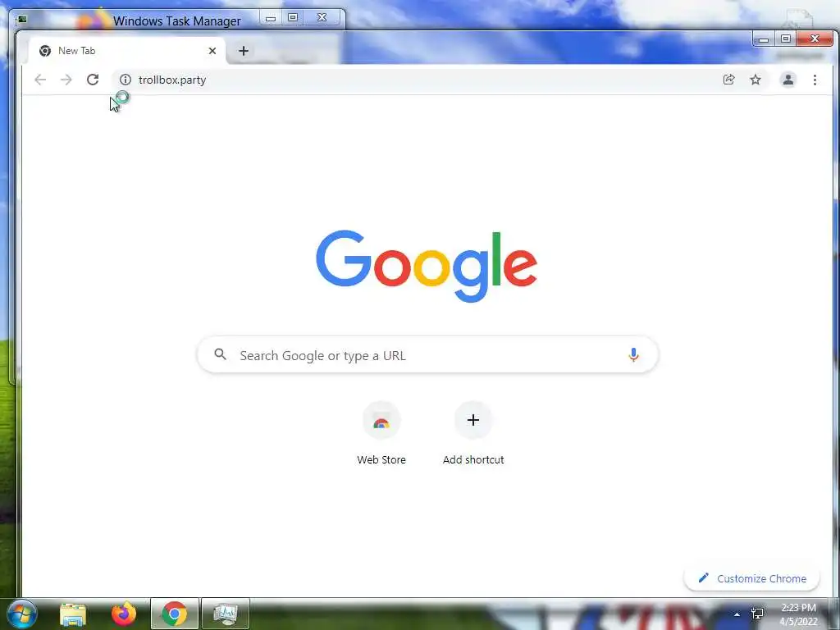The width and height of the screenshot is (840, 630).
Task: Minimize the Chrome window
Action: pos(764,39)
